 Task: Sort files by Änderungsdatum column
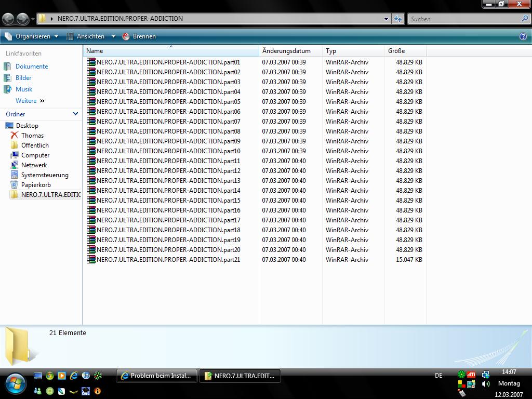290,51
